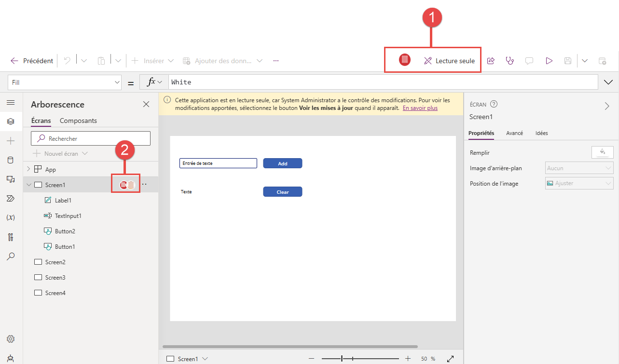The width and height of the screenshot is (619, 364).
Task: Open the Tree view layers icon
Action: [x=11, y=121]
